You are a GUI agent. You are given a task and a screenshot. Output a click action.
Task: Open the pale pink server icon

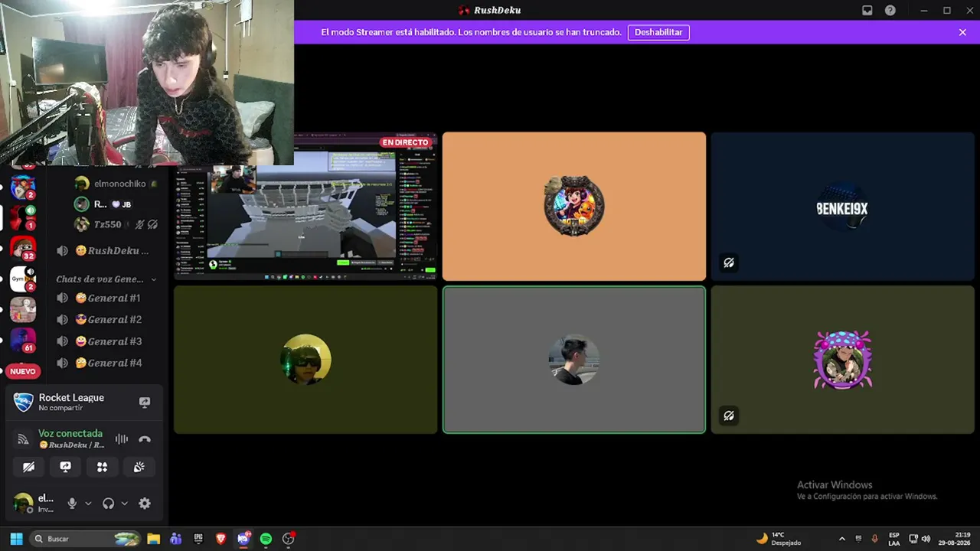click(x=23, y=309)
